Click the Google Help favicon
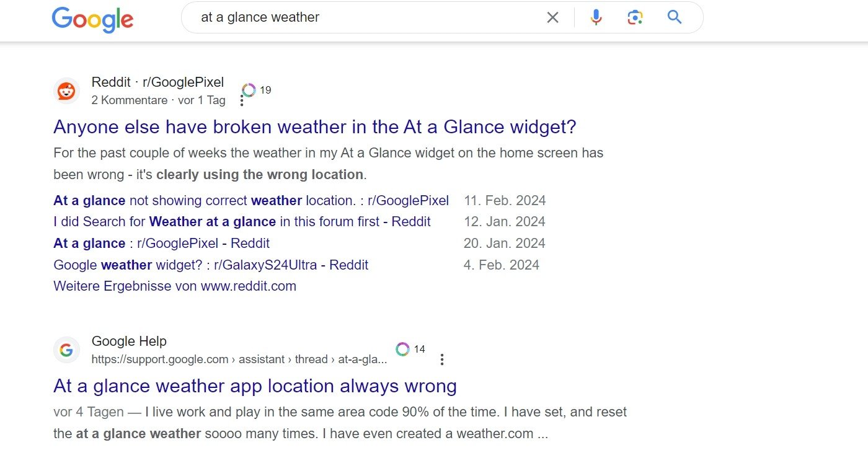Image resolution: width=868 pixels, height=471 pixels. coord(66,350)
